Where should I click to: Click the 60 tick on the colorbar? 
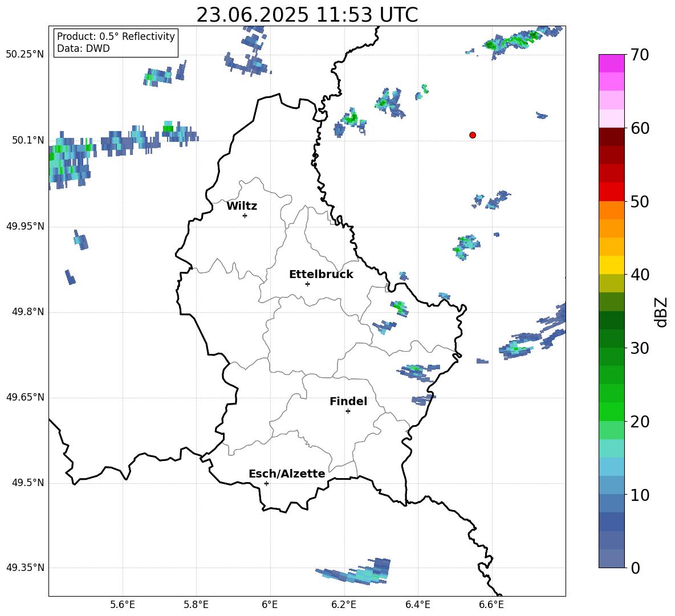639,128
